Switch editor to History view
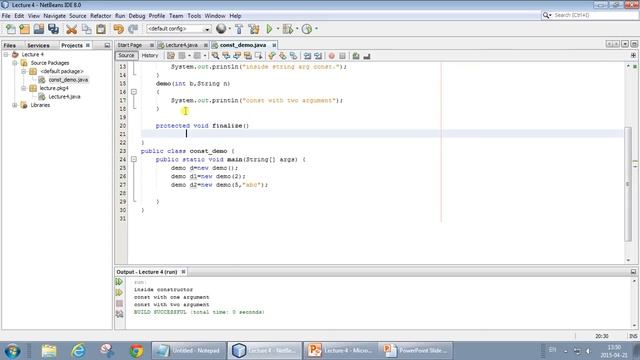 click(x=150, y=56)
